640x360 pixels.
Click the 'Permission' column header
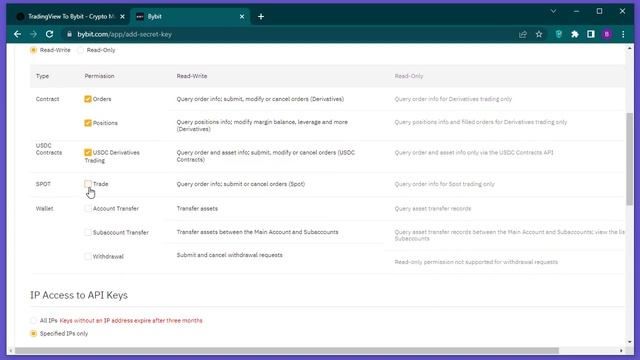[100, 76]
